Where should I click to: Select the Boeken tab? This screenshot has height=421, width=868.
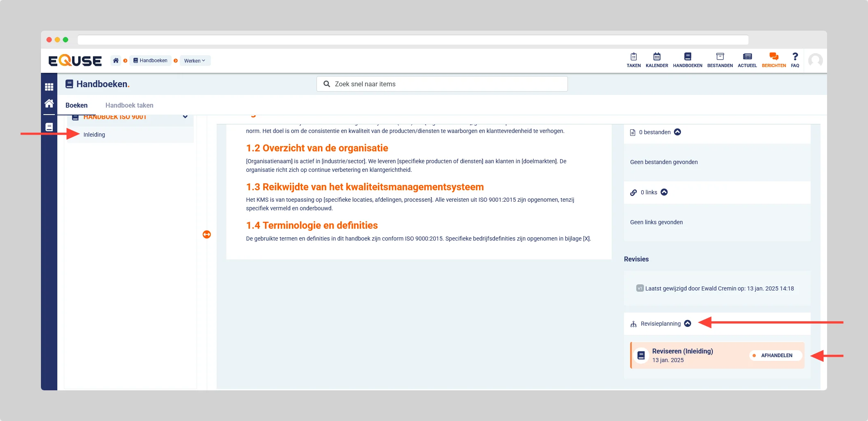tap(77, 105)
